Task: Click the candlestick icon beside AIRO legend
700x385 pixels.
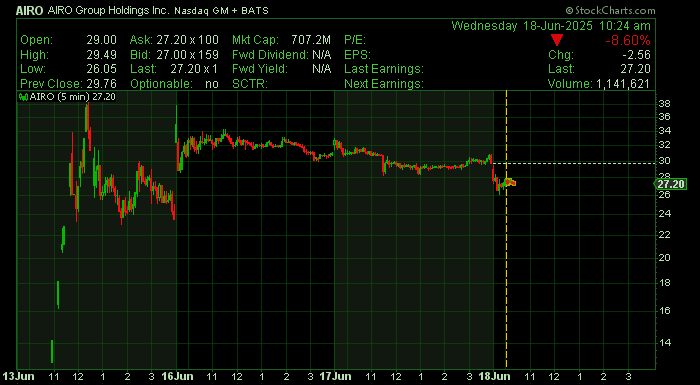Action: pyautogui.click(x=23, y=96)
